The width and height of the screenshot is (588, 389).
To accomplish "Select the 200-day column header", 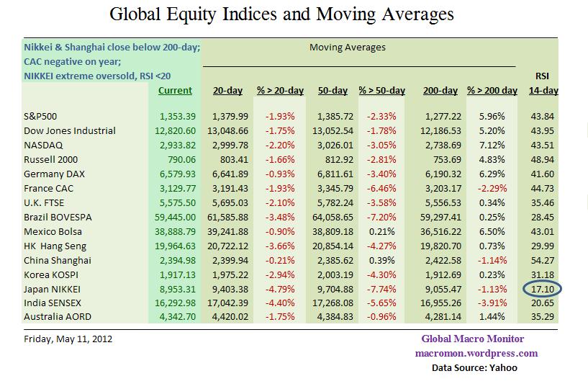I will (x=440, y=91).
